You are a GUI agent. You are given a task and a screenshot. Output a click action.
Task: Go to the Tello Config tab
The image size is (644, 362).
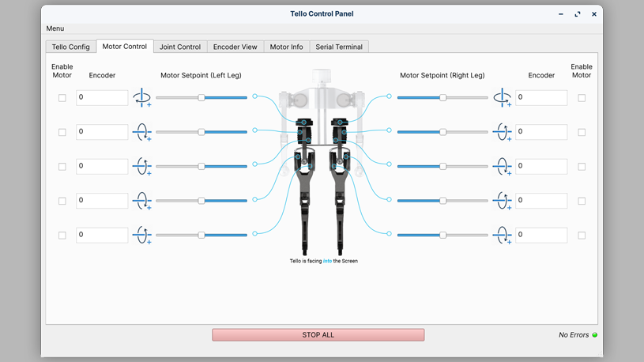coord(71,47)
